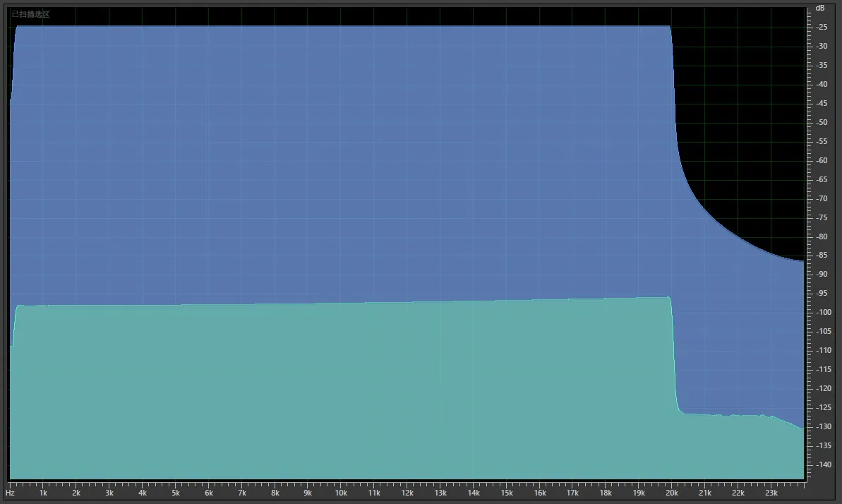
Task: Select the 8k frequency axis label
Action: click(x=275, y=493)
